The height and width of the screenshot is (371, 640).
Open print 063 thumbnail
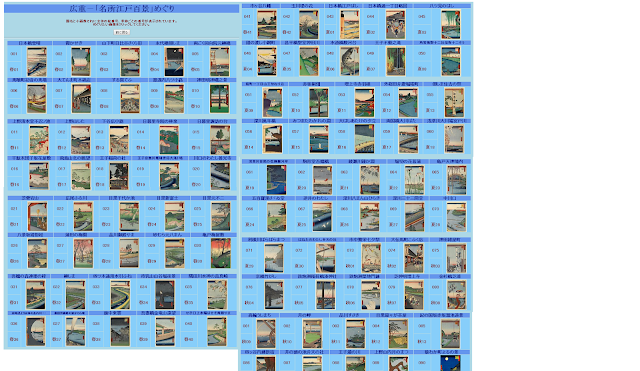point(370,180)
